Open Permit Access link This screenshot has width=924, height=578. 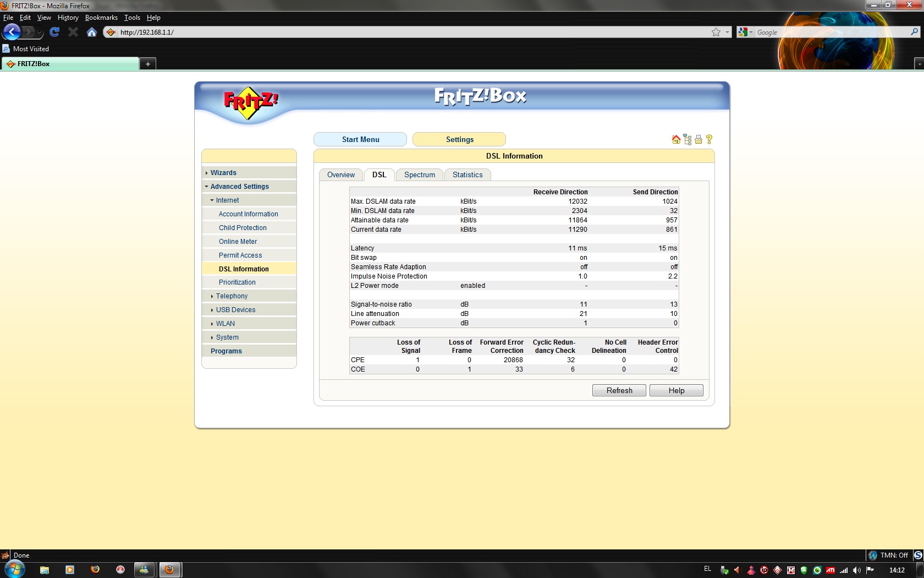pyautogui.click(x=240, y=255)
